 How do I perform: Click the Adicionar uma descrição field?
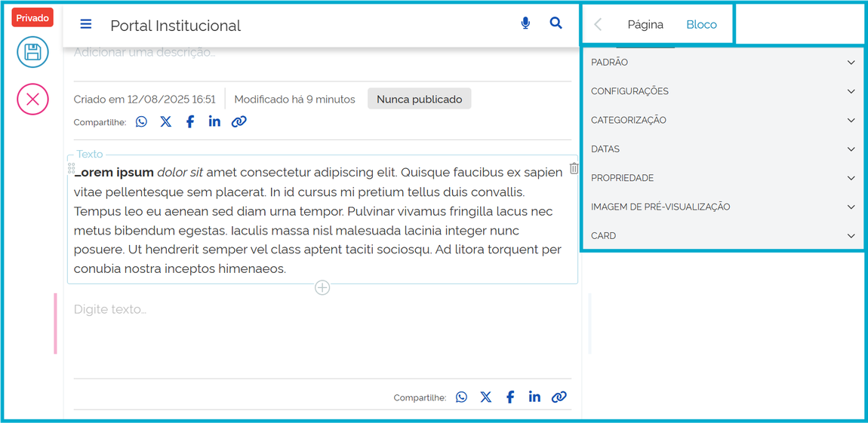pyautogui.click(x=144, y=53)
